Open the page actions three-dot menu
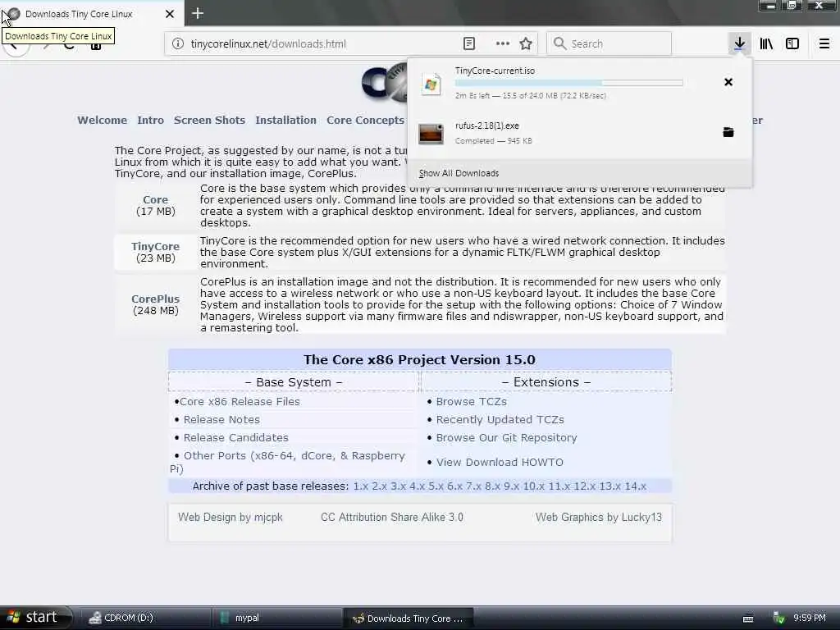Image resolution: width=840 pixels, height=630 pixels. click(x=503, y=43)
